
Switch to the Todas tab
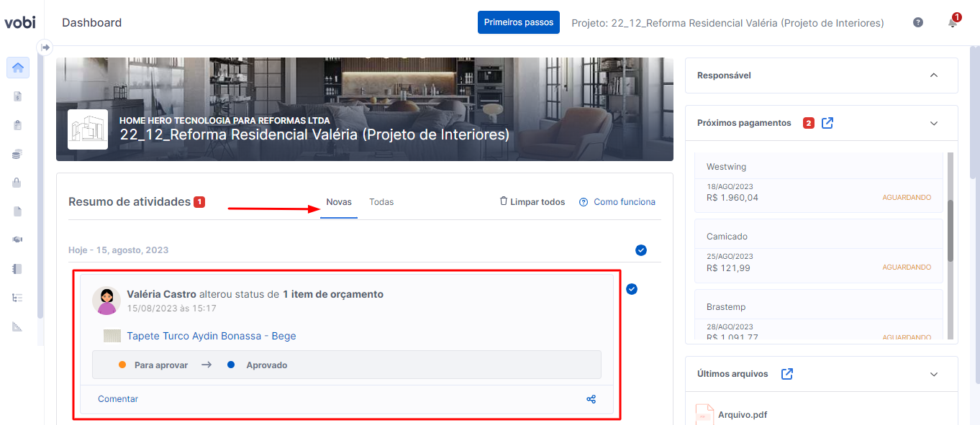(381, 202)
